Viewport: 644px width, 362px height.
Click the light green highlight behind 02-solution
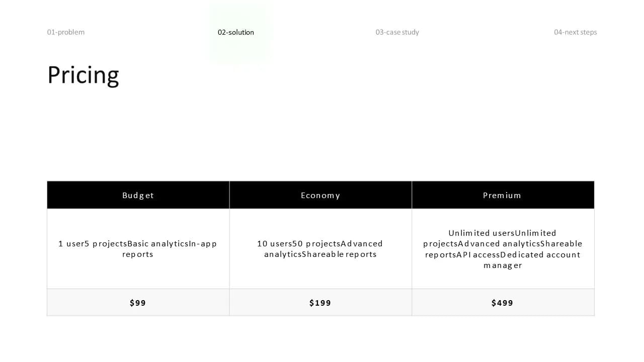tap(240, 34)
